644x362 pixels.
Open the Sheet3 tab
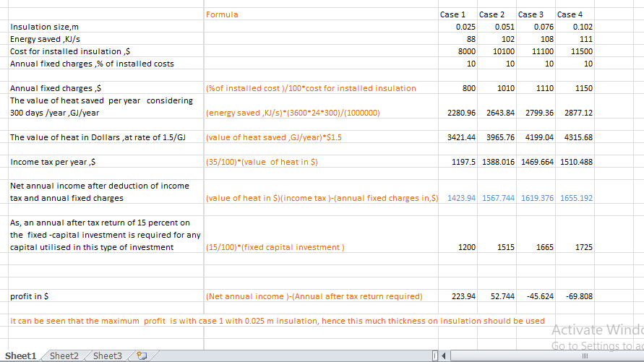coord(108,355)
